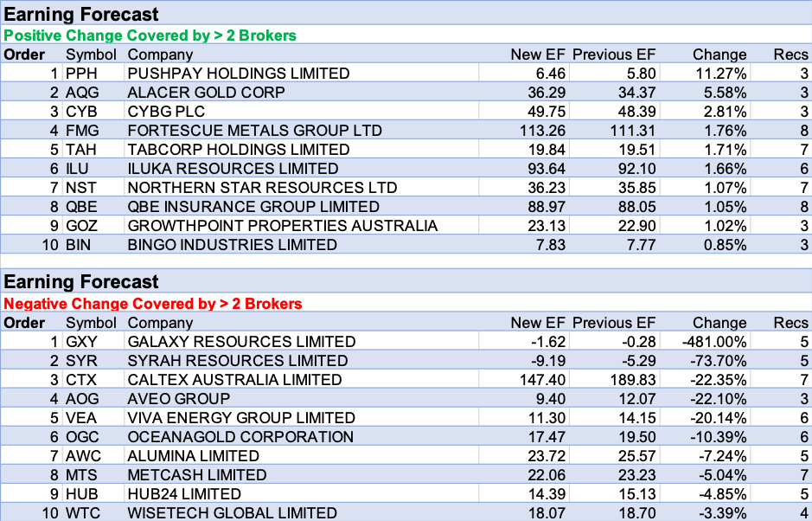The width and height of the screenshot is (812, 521).
Task: Click the METCASH LIMITED company name
Action: point(197,475)
